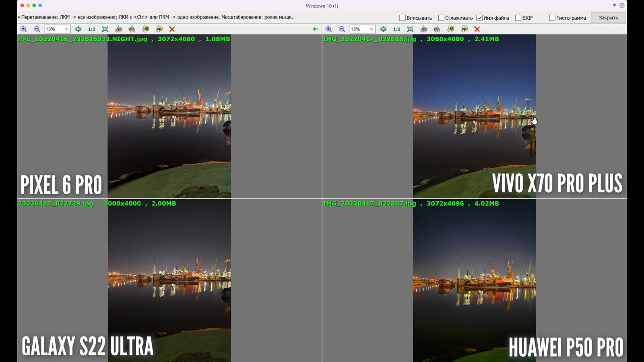Select the Vivo X70 Pro Plus photo
Screen dimensions: 644x362
[x=474, y=116]
